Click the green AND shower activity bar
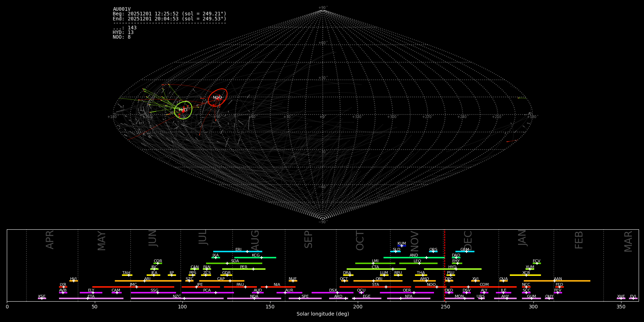 [414, 258]
